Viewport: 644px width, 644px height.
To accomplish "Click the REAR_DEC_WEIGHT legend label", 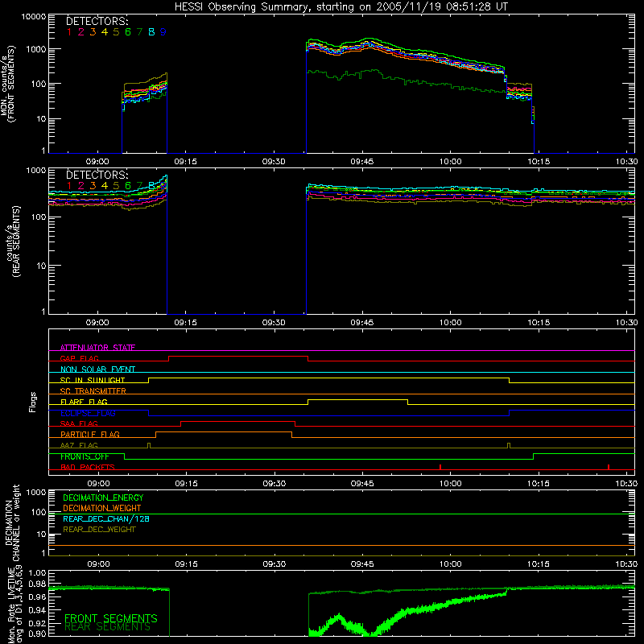I will [x=99, y=530].
